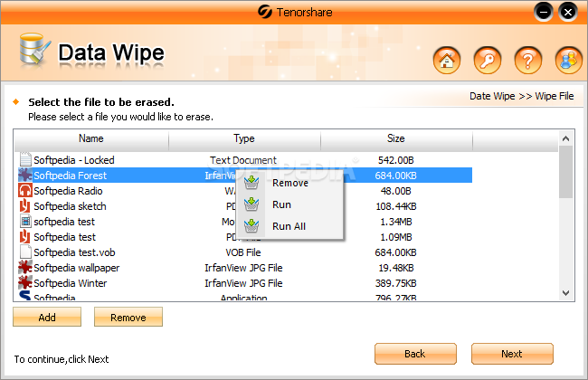The height and width of the screenshot is (380, 588).
Task: Click the Date Wipe >> Wipe File breadcrumb
Action: (522, 96)
